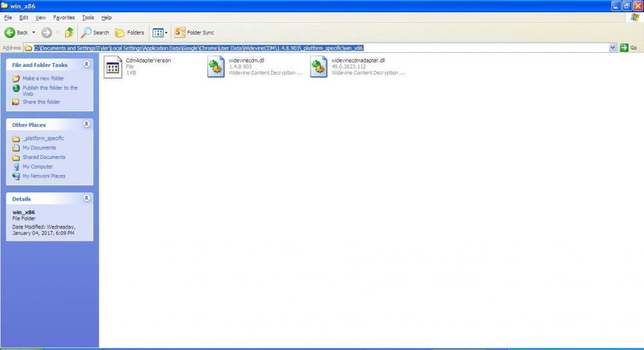
Task: Open My Documents from Other Places
Action: pos(39,148)
